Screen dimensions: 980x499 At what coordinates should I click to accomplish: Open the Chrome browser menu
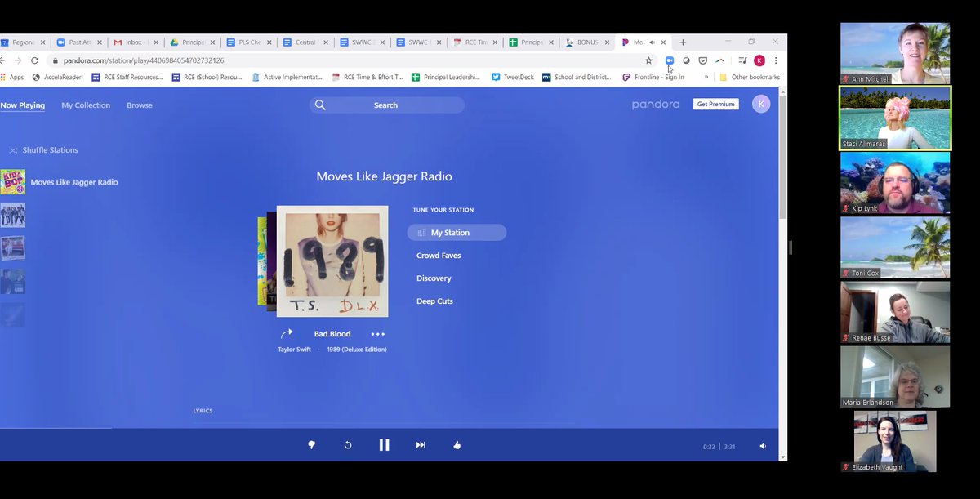pyautogui.click(x=775, y=61)
